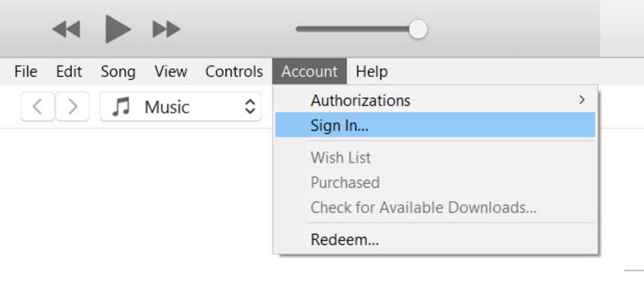Screen dimensions: 644x297
Task: Start playback with the Play button
Action: click(118, 29)
